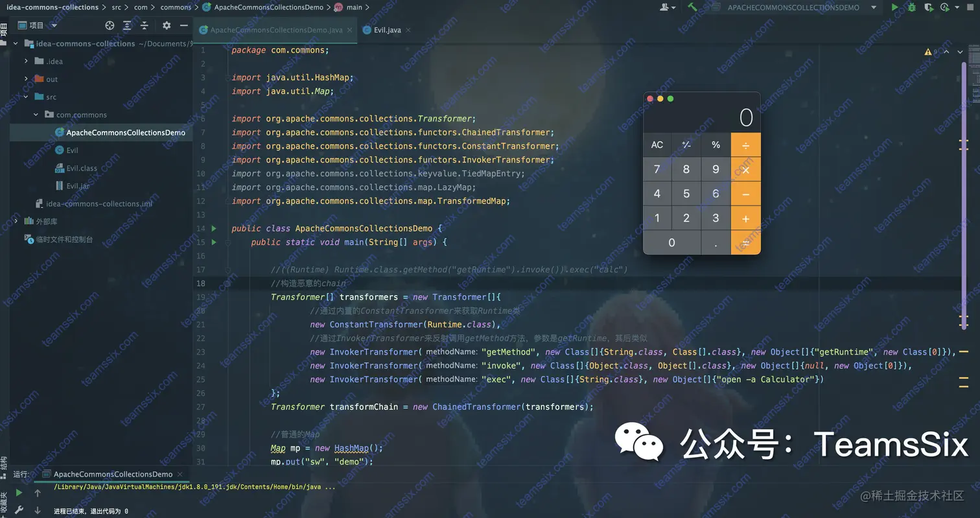Screen dimensions: 980x518
Task: Open Run window wrench settings icon
Action: (19, 510)
